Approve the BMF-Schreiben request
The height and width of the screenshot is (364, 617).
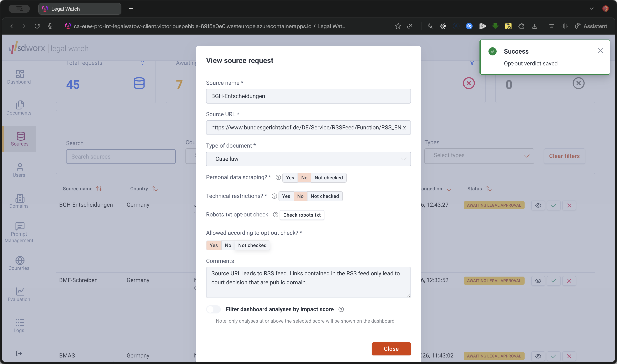pyautogui.click(x=553, y=281)
